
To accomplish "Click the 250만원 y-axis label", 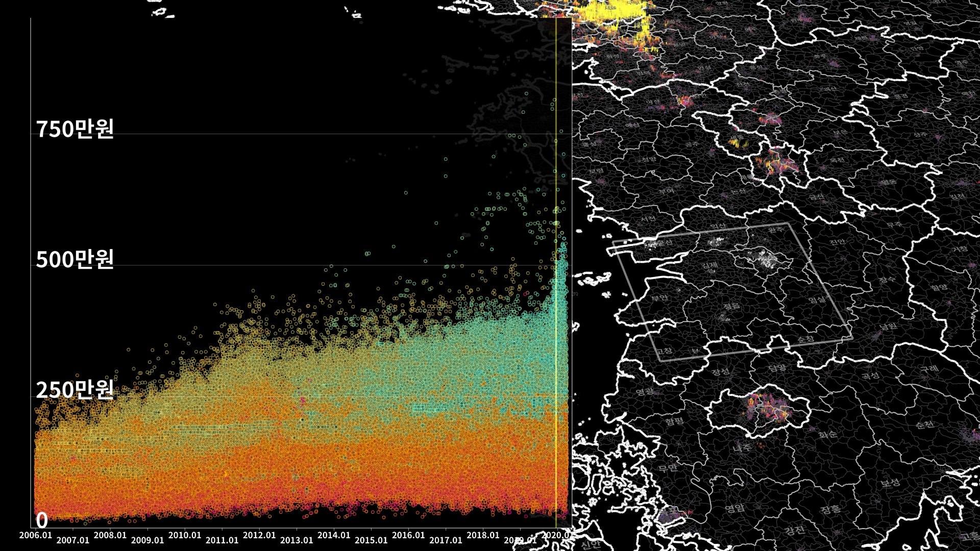I will [75, 390].
